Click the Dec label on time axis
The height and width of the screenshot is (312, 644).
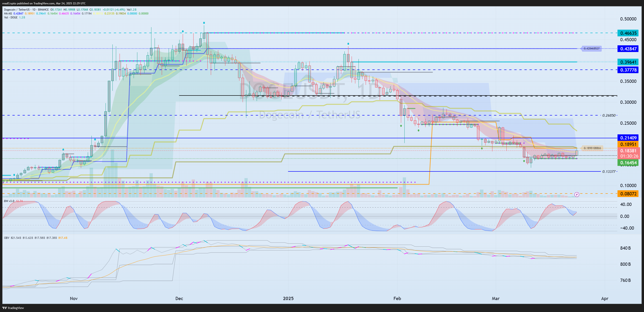[x=179, y=298]
